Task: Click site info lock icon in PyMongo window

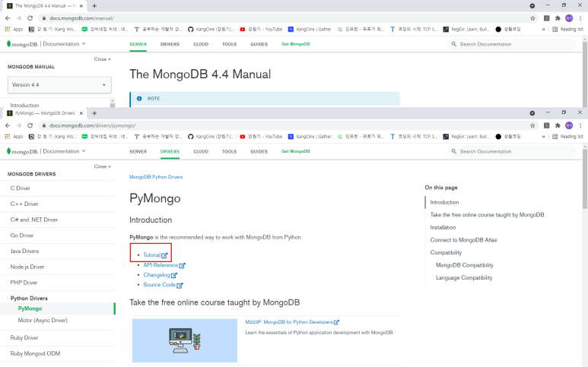Action: click(x=44, y=125)
